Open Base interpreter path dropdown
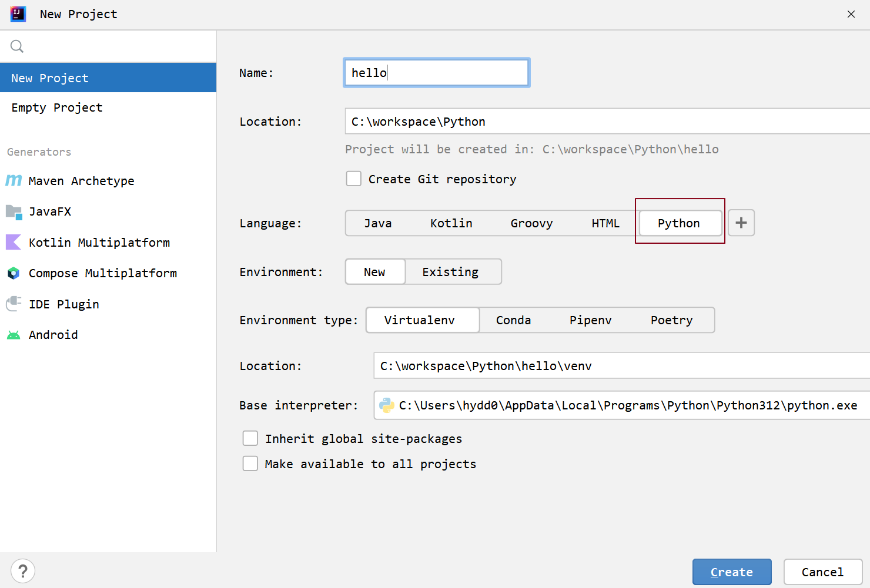The image size is (870, 588). click(622, 405)
